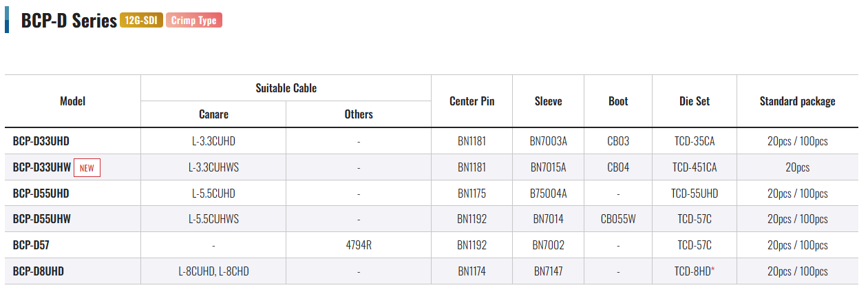Open the BCP-D8UHD model entry

pyautogui.click(x=38, y=271)
